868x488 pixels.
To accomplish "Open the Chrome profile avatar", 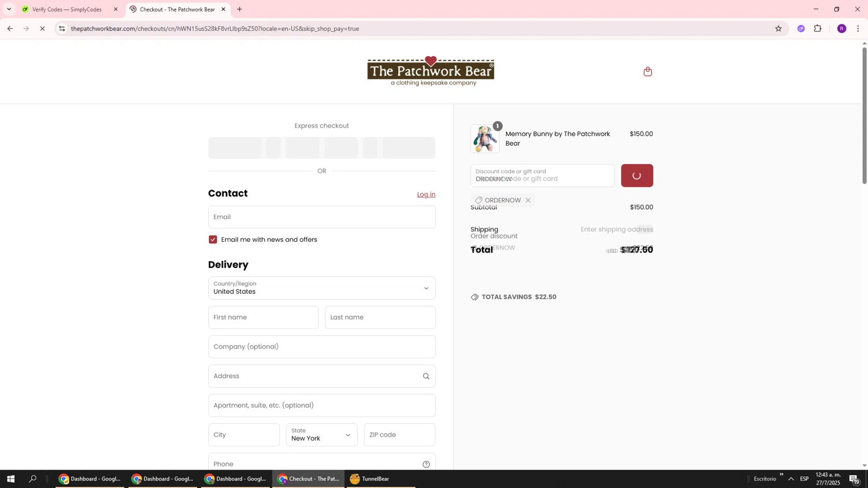I will [x=841, y=28].
